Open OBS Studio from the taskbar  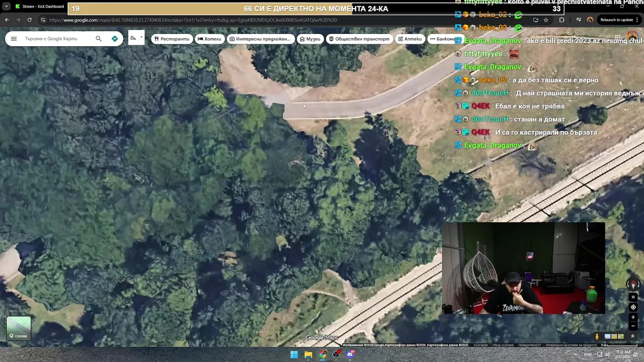336,354
